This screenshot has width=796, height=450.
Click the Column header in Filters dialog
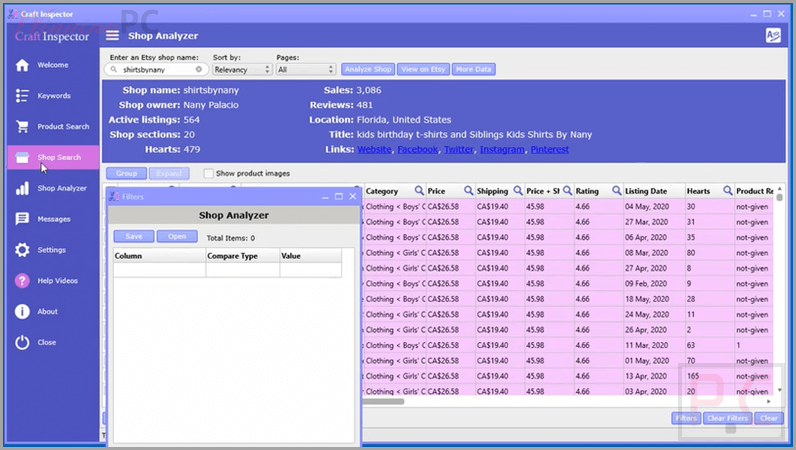(159, 255)
